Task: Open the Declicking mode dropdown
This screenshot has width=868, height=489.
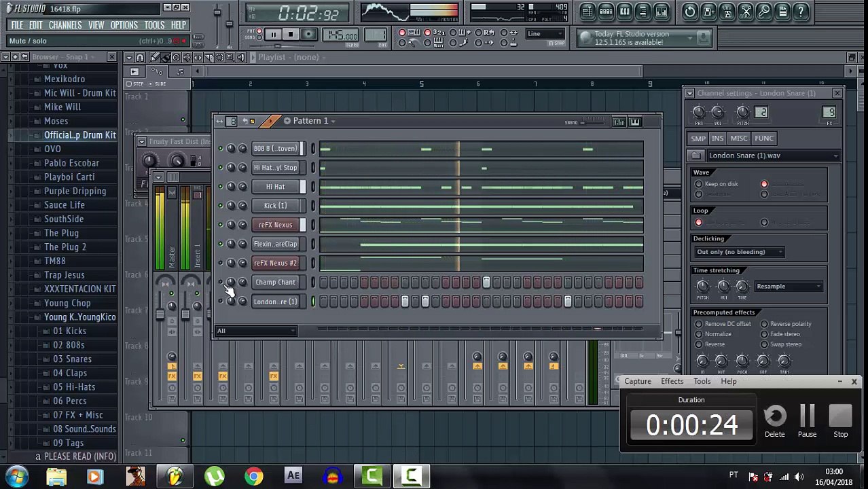Action: tap(739, 252)
